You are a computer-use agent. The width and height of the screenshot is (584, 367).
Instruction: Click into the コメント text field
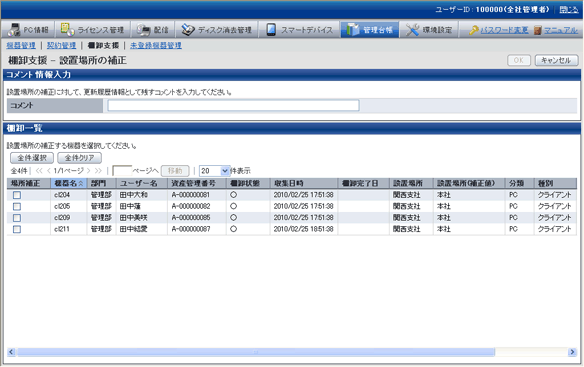click(234, 105)
